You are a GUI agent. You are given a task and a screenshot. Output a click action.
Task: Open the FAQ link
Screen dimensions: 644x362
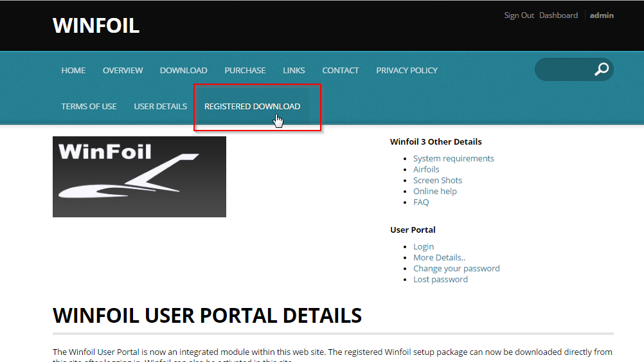[x=421, y=202]
